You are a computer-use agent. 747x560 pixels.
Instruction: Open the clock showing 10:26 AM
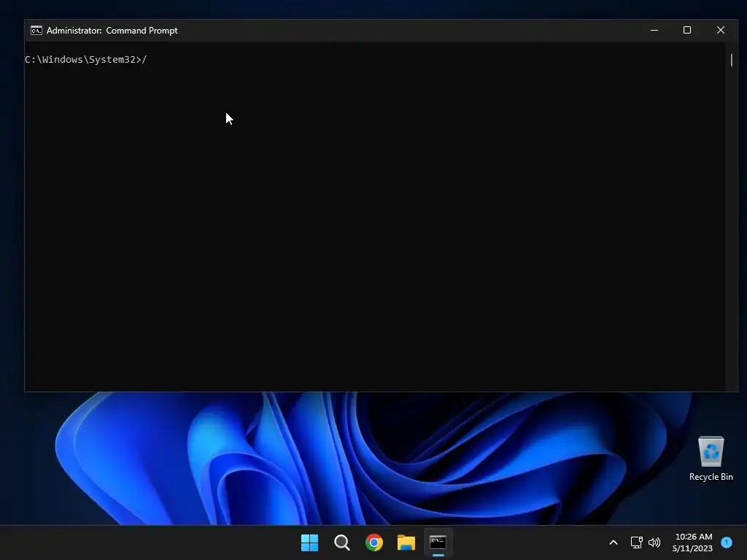click(x=692, y=542)
